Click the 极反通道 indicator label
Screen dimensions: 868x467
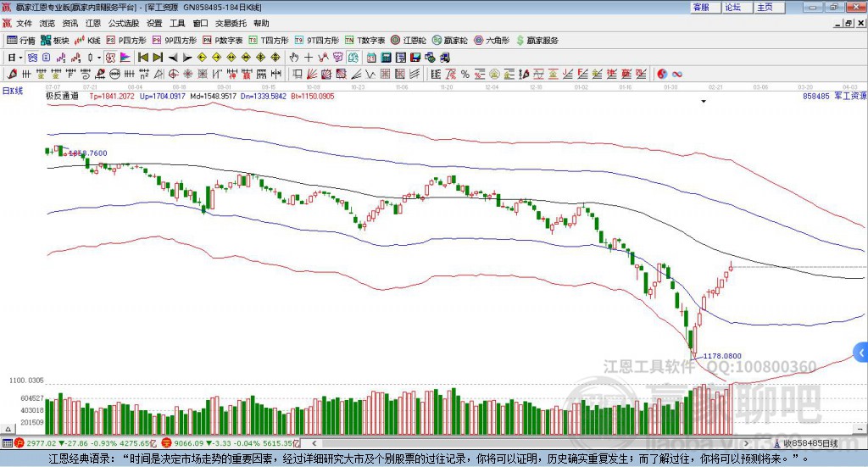[x=62, y=96]
